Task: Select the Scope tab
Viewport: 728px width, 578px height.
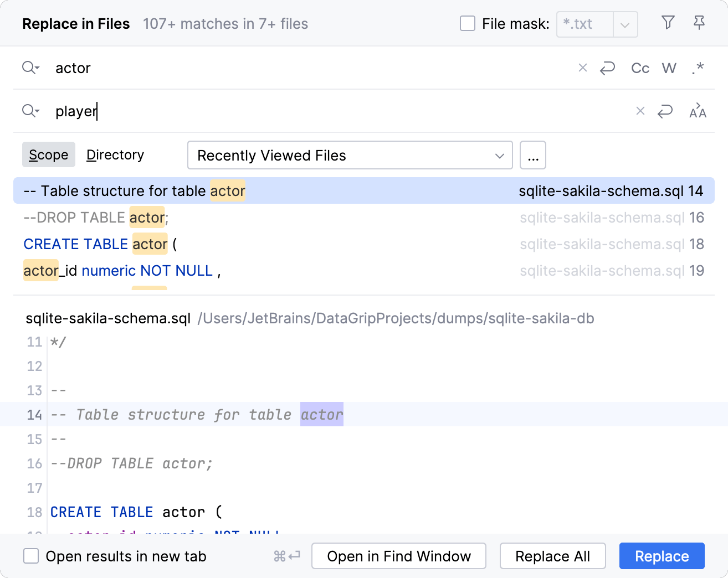Action: pos(48,154)
